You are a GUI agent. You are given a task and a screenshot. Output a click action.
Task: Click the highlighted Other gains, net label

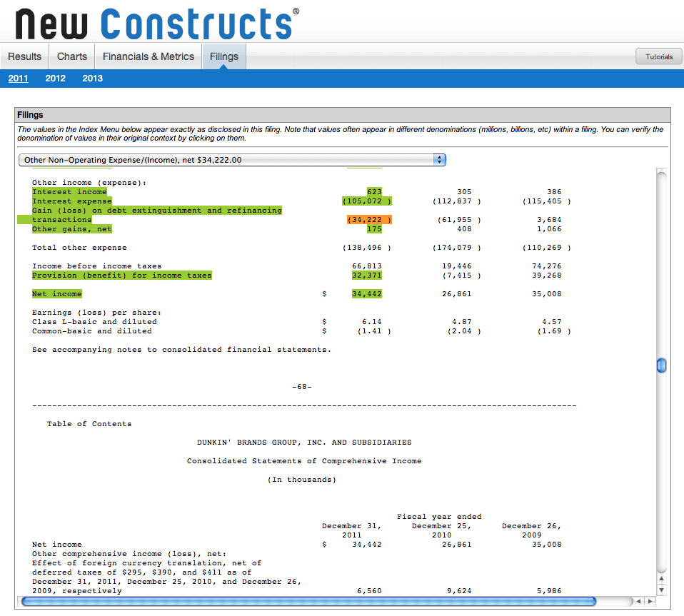[x=72, y=229]
